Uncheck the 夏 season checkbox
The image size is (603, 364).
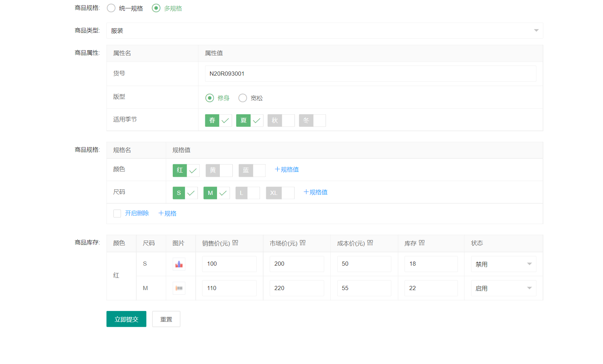point(250,120)
